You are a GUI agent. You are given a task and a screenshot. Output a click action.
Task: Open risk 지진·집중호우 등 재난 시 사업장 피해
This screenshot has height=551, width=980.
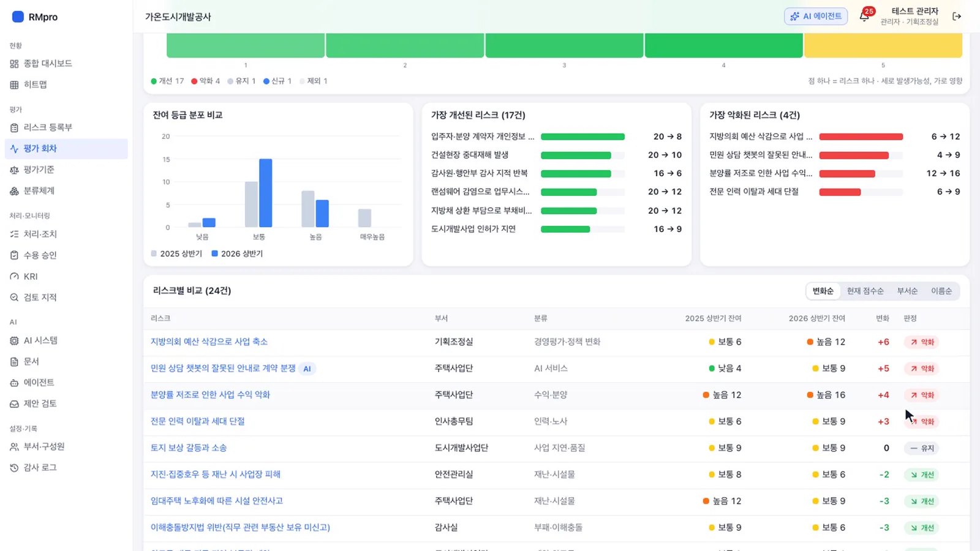pos(216,474)
